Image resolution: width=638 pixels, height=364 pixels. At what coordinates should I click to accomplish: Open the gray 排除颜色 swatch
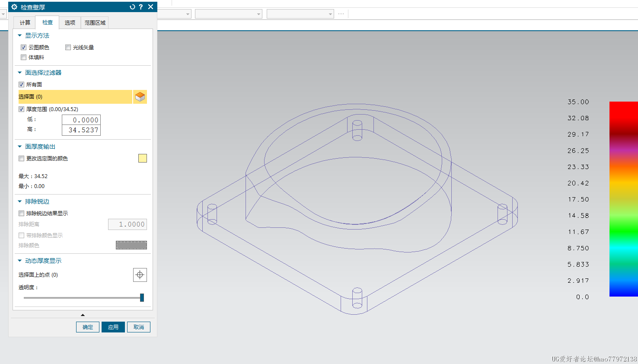point(131,245)
